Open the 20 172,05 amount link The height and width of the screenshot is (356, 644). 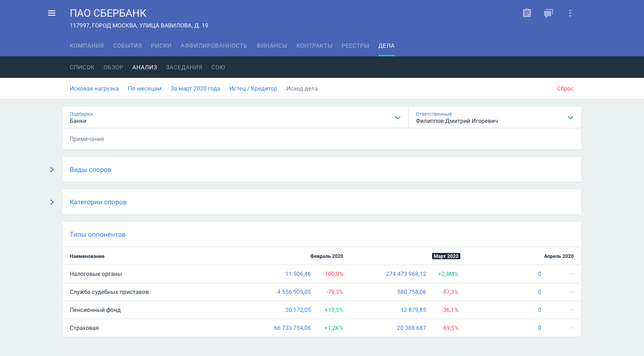click(298, 310)
